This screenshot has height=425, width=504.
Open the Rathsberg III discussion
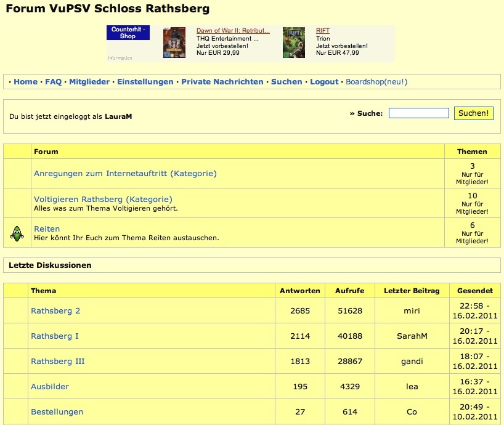point(58,361)
